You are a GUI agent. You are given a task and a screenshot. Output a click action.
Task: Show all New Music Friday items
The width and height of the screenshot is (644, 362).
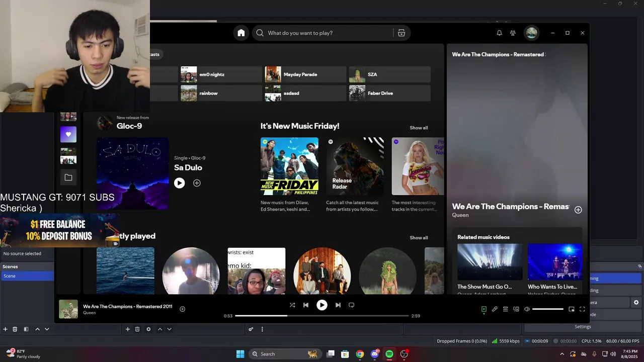419,128
